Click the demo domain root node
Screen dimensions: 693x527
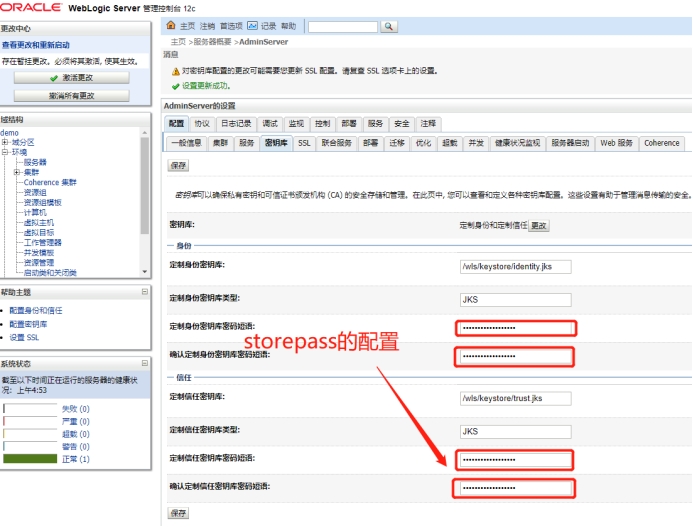tap(9, 133)
